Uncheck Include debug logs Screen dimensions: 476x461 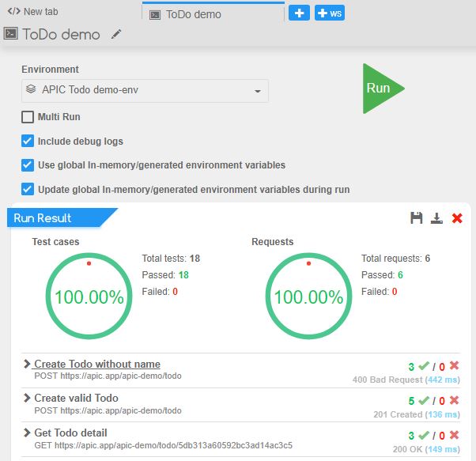[x=28, y=142]
